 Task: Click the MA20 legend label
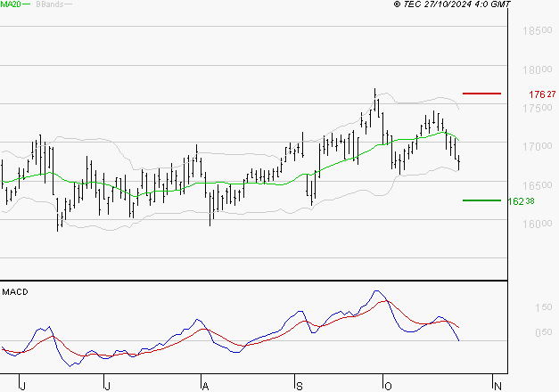point(11,4)
